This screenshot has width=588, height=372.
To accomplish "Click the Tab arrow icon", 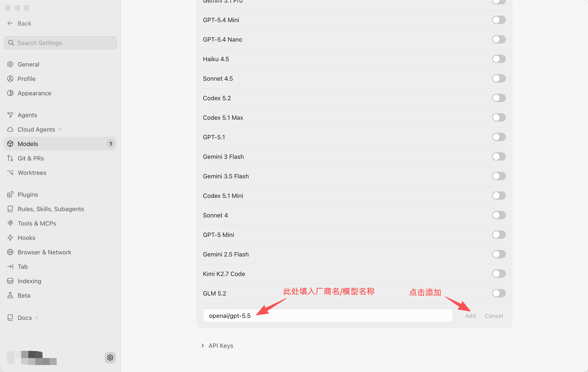I will pyautogui.click(x=10, y=266).
